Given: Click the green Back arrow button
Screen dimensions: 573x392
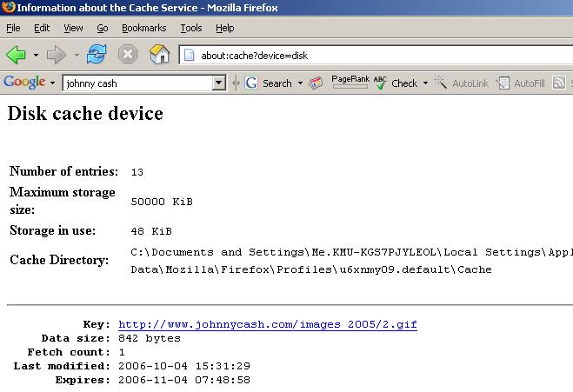Looking at the screenshot, I should pyautogui.click(x=17, y=55).
